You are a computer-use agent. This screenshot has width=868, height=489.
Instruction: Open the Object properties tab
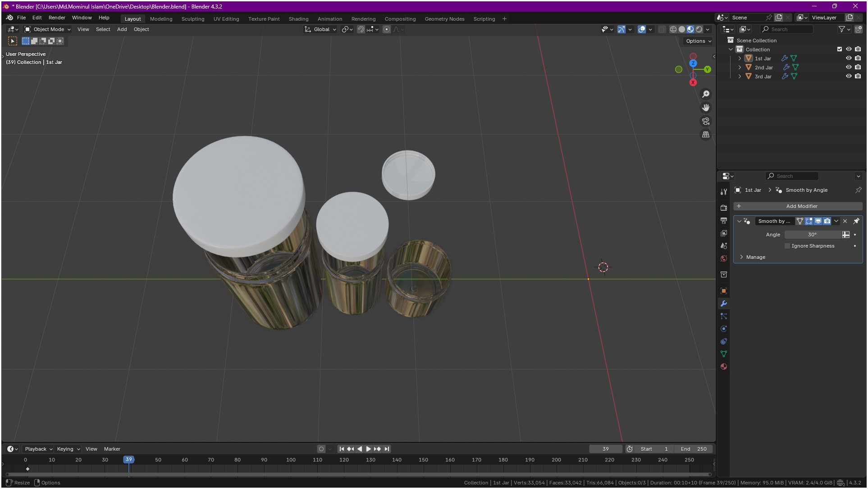(x=724, y=291)
